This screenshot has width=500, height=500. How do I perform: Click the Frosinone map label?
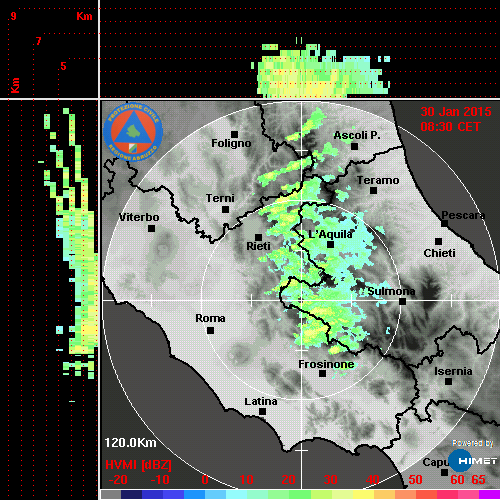coord(326,364)
